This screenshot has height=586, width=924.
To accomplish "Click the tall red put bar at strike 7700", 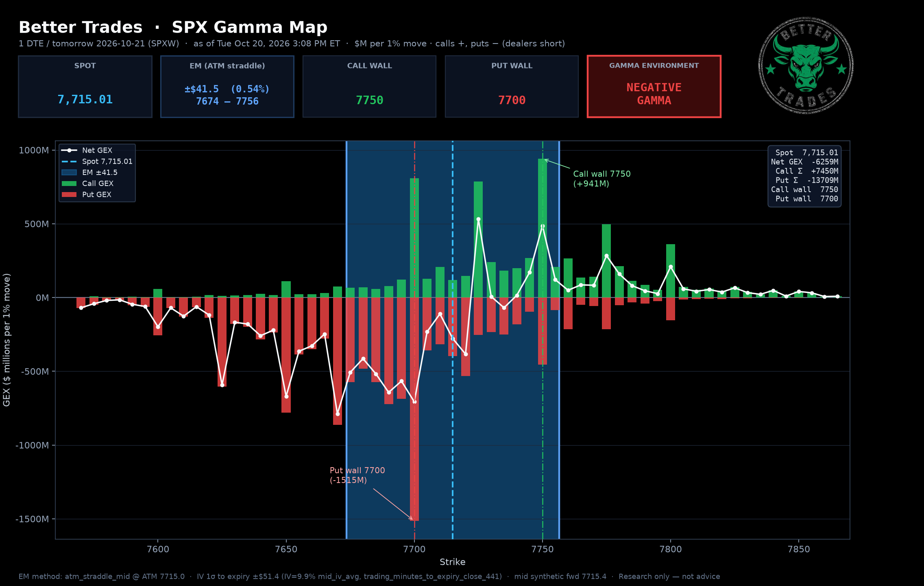I will [414, 409].
